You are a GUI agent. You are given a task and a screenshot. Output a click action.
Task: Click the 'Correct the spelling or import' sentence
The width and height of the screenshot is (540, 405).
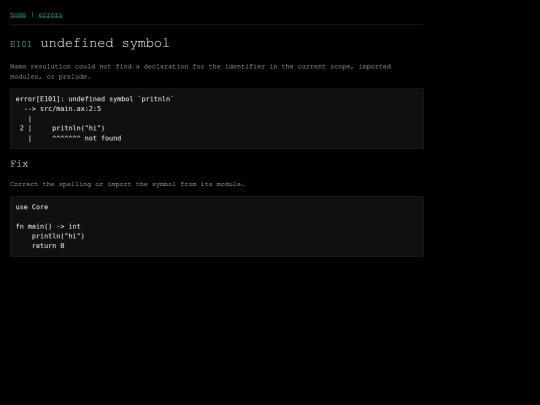[127, 184]
